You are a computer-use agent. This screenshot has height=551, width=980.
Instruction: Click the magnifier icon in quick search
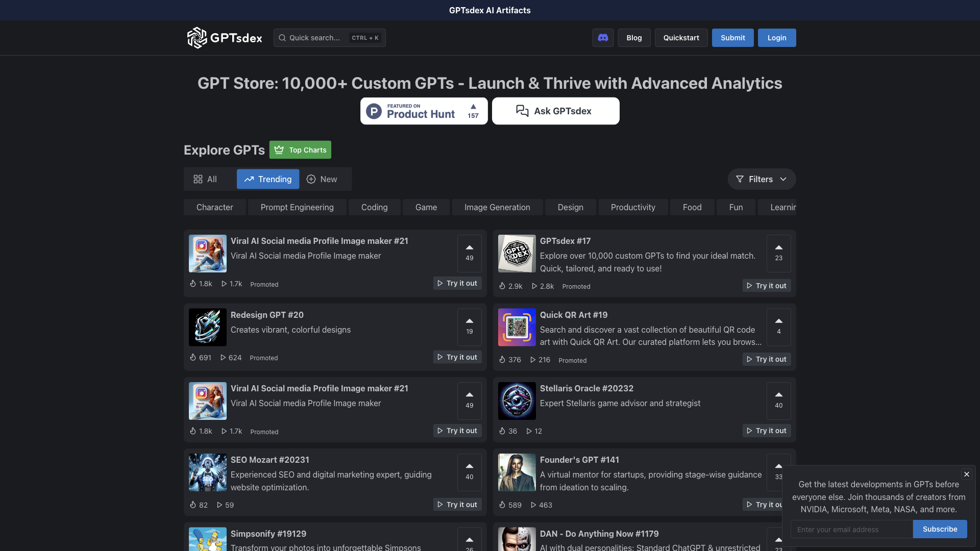click(282, 37)
